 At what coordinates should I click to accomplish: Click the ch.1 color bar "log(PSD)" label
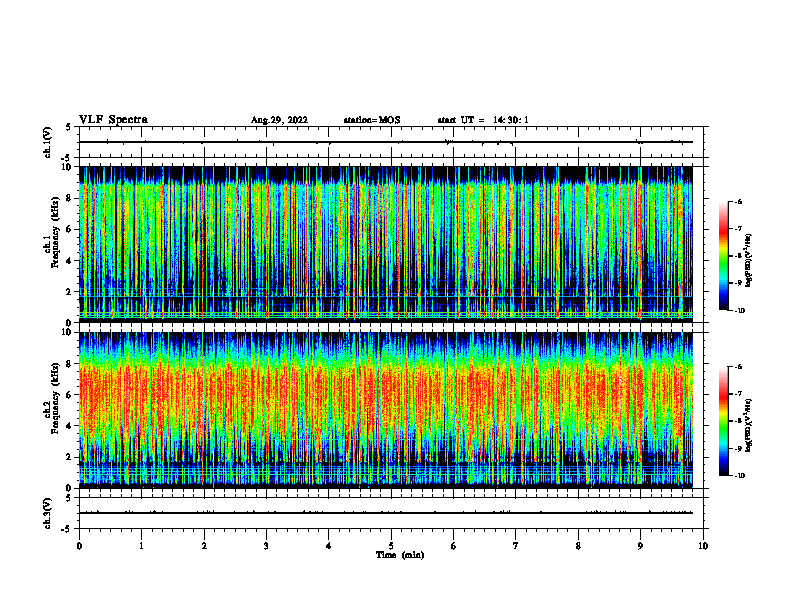(x=749, y=261)
